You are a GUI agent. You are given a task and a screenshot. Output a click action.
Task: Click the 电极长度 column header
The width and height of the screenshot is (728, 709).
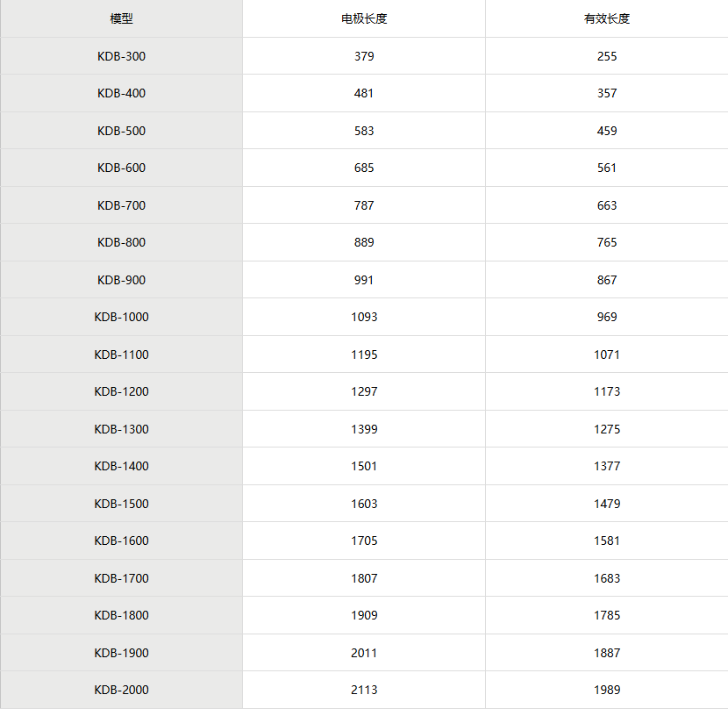364,18
